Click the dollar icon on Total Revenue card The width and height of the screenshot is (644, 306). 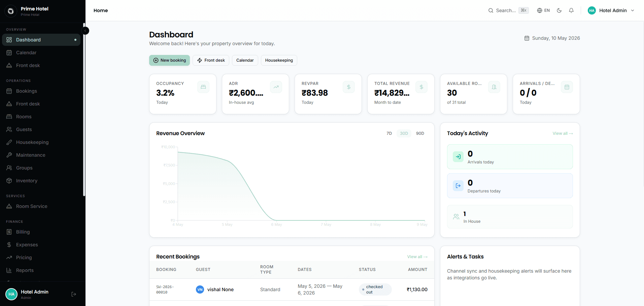click(x=421, y=87)
